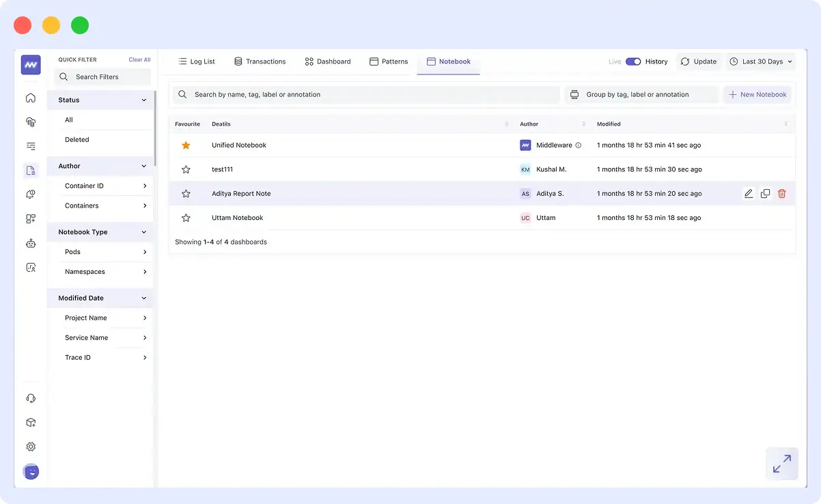Viewport: 821px width, 504px height.
Task: Favorite the test111 notebook star
Action: pyautogui.click(x=186, y=169)
